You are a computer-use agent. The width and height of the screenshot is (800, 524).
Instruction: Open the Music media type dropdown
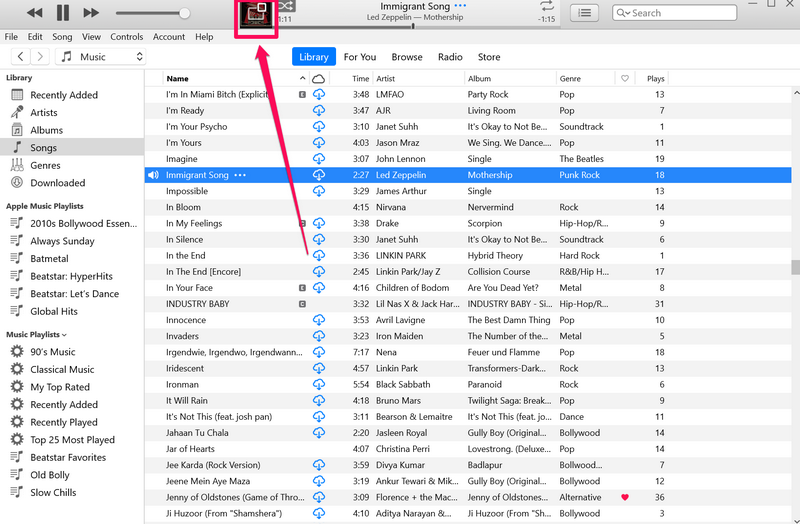tap(101, 57)
